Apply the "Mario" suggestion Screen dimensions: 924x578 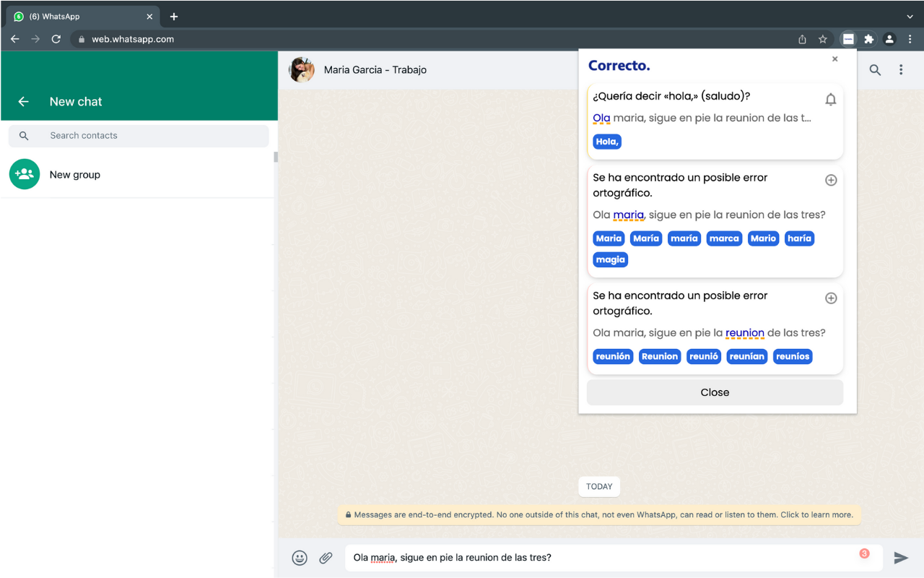(x=763, y=238)
